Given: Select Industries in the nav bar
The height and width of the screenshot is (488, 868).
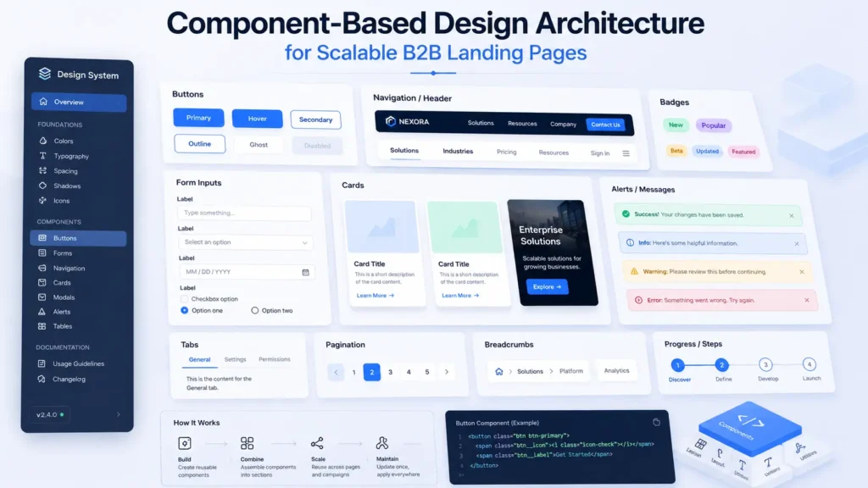Looking at the screenshot, I should (x=458, y=151).
